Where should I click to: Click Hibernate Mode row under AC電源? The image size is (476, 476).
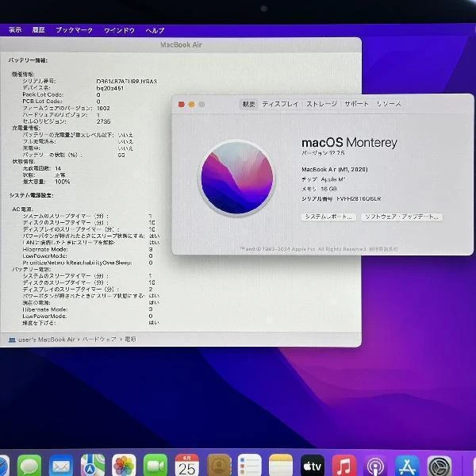[x=88, y=250]
